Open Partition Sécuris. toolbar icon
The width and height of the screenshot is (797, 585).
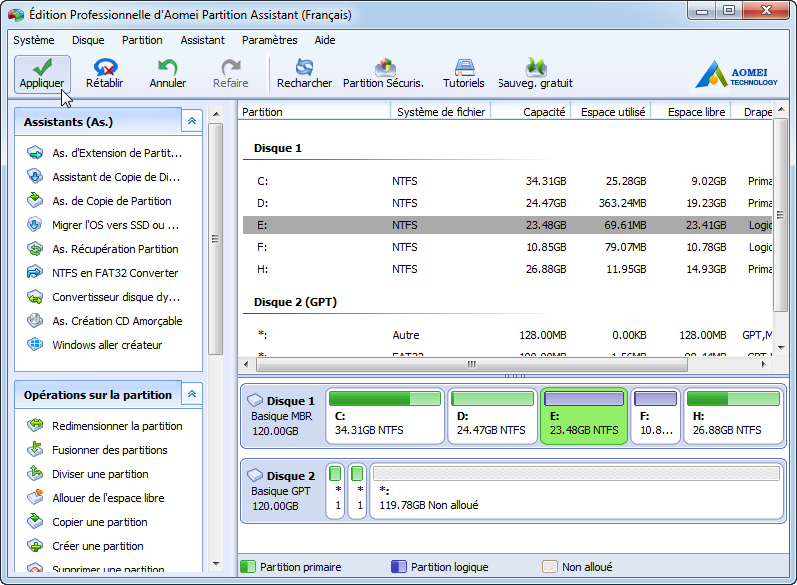pyautogui.click(x=385, y=67)
